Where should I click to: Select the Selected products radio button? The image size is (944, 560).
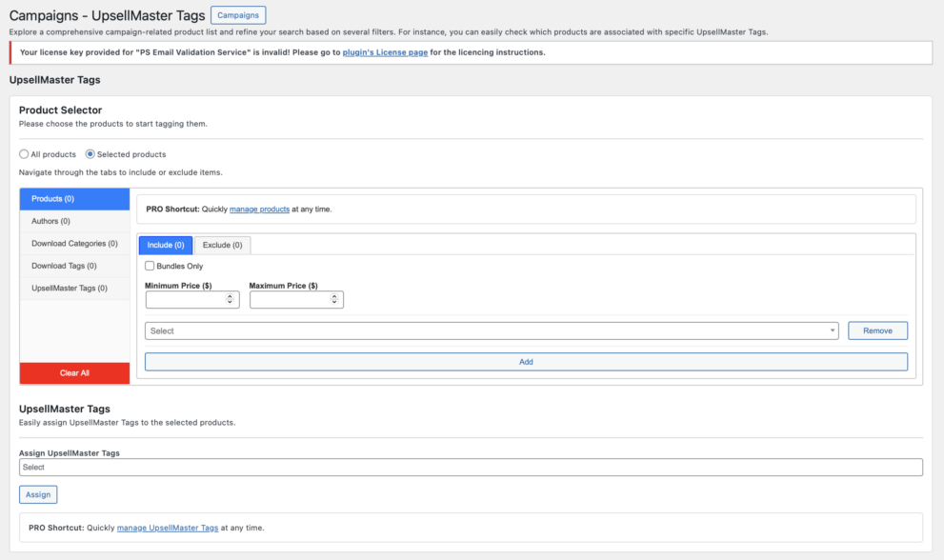point(90,153)
